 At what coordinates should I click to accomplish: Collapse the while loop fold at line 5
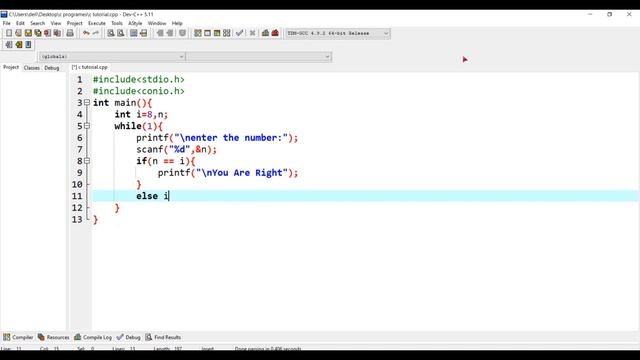pyautogui.click(x=87, y=126)
